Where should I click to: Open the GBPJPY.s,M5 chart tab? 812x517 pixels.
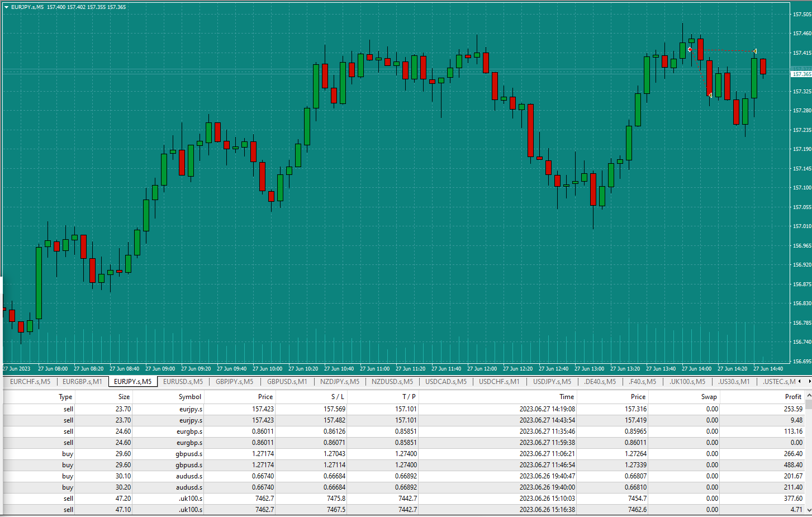pyautogui.click(x=234, y=382)
